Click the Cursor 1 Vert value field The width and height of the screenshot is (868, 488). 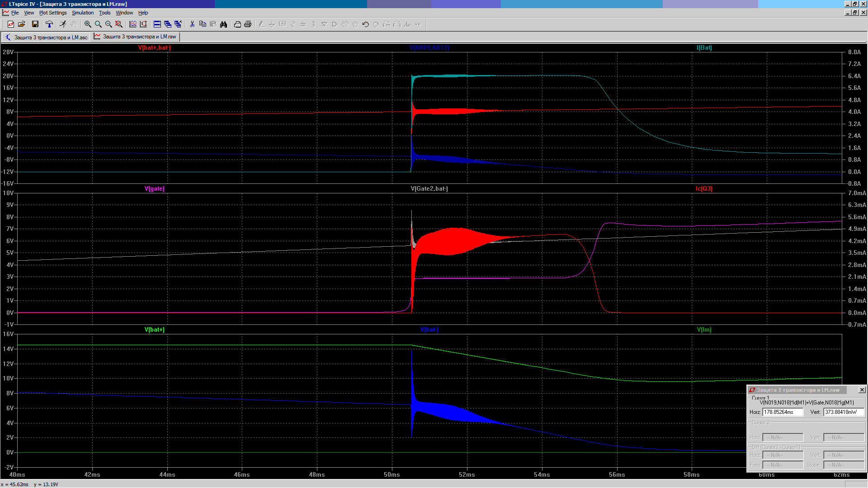click(844, 412)
